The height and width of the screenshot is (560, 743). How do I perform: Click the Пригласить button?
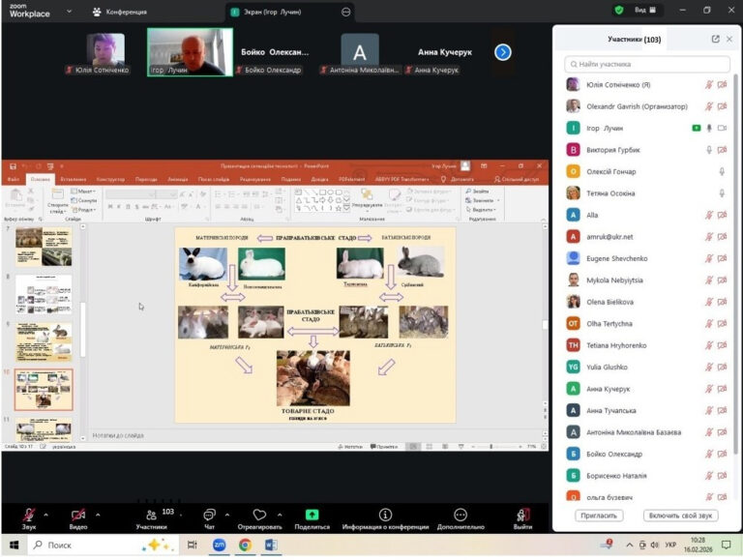tap(598, 516)
